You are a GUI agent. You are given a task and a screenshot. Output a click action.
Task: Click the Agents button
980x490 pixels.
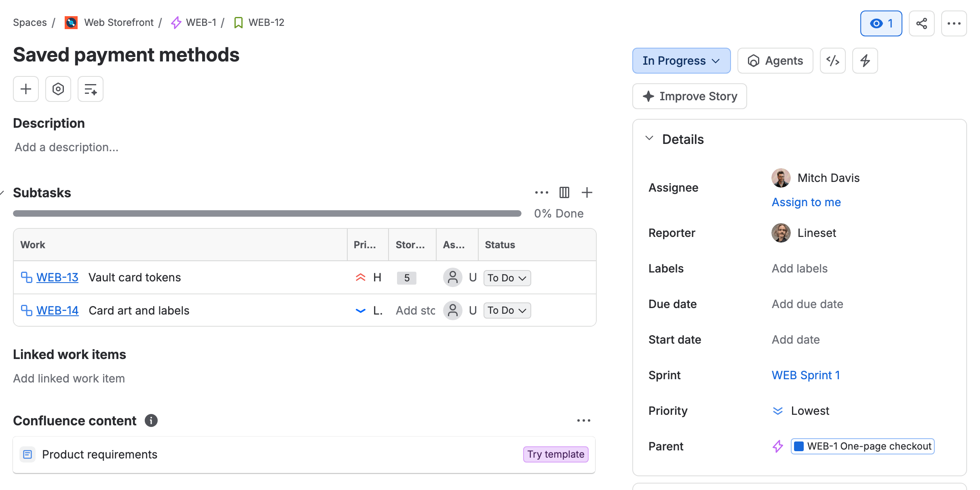pos(775,61)
